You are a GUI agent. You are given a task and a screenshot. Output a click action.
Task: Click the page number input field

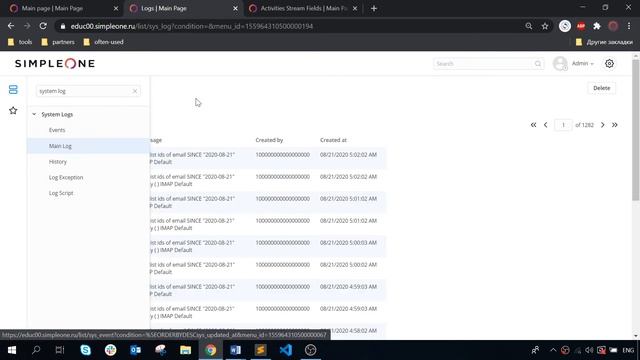click(x=563, y=125)
